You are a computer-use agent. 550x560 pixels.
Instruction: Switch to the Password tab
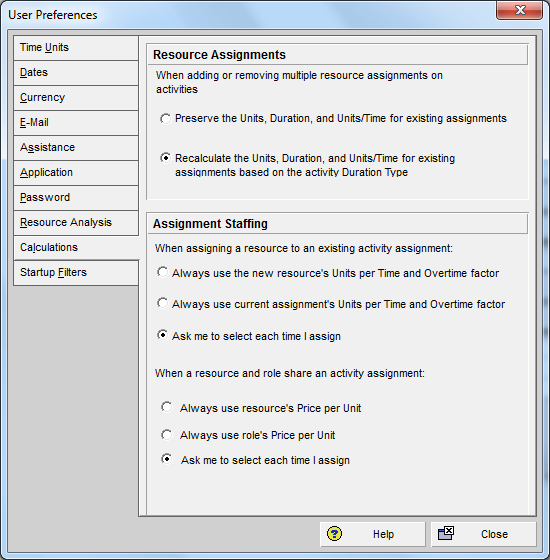pyautogui.click(x=76, y=198)
